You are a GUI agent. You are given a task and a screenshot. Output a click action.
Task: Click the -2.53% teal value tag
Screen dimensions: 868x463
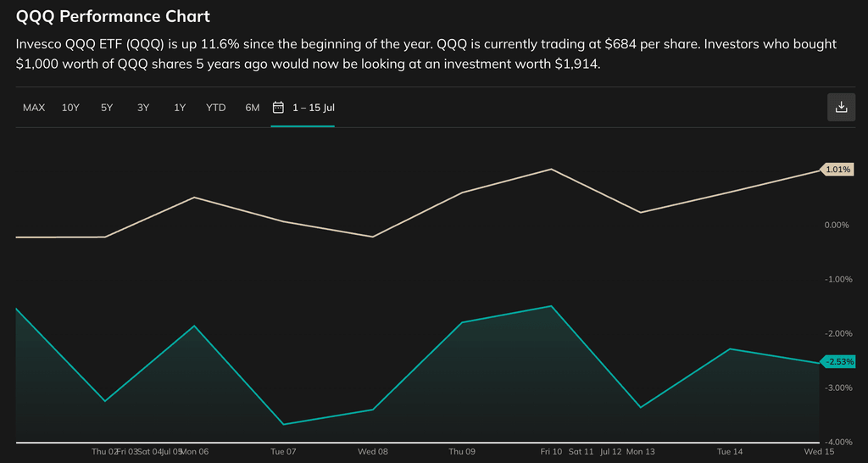coord(837,361)
